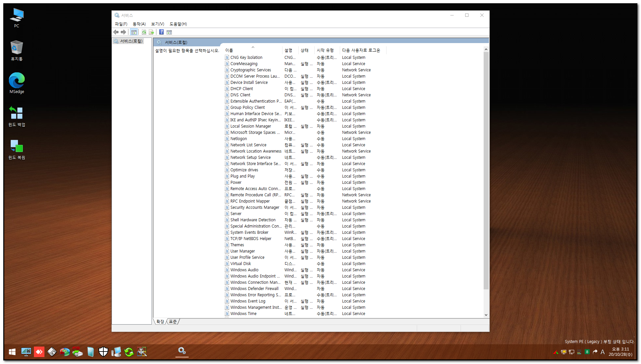Click the IME 'A' language indicator

[x=602, y=352]
